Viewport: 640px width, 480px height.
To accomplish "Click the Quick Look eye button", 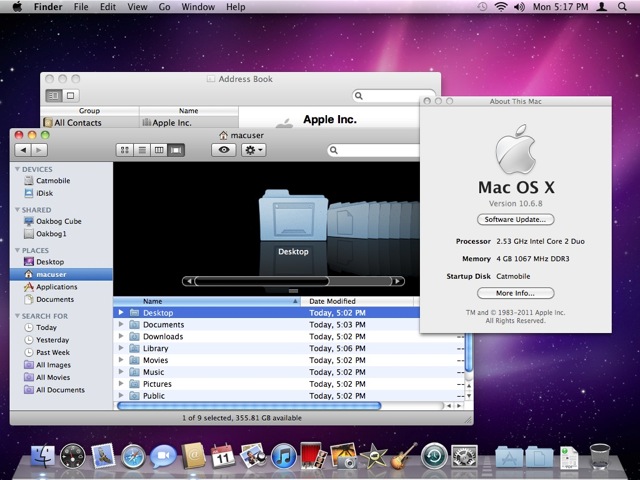I will 223,149.
